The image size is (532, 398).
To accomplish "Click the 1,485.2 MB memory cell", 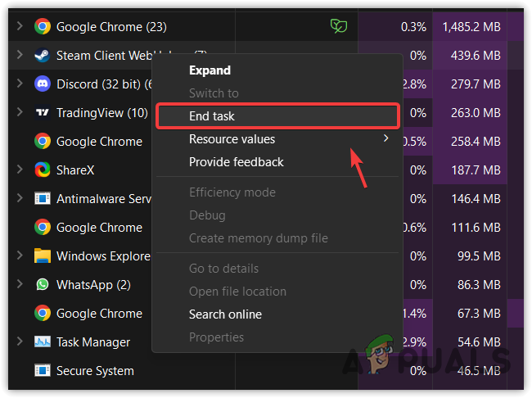I will pyautogui.click(x=471, y=27).
